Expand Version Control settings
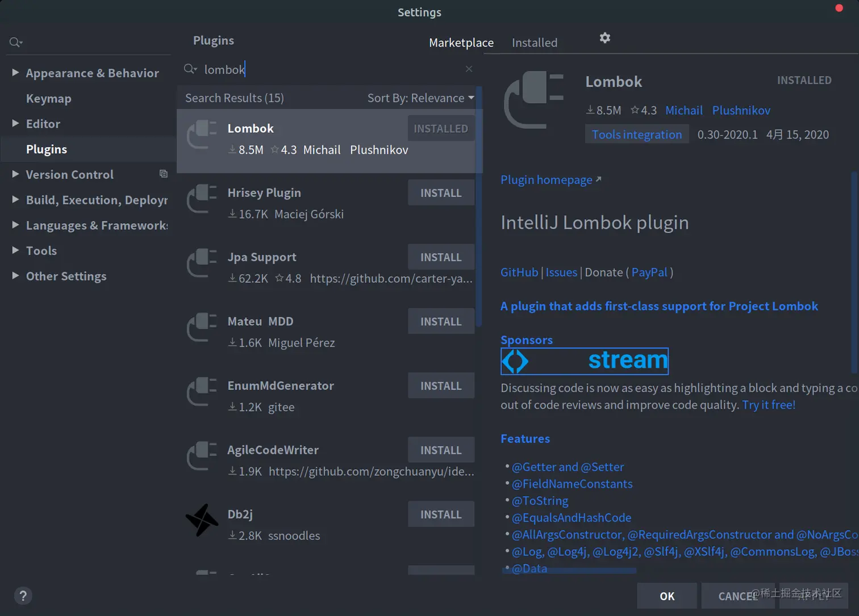 coord(15,174)
